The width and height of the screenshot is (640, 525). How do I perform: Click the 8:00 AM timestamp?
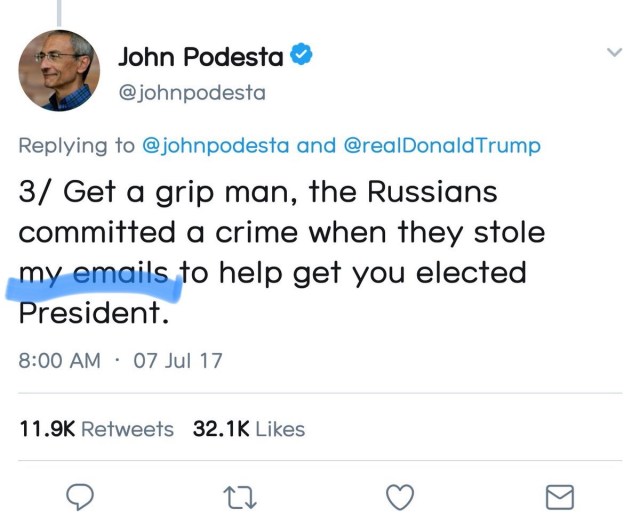tap(60, 360)
